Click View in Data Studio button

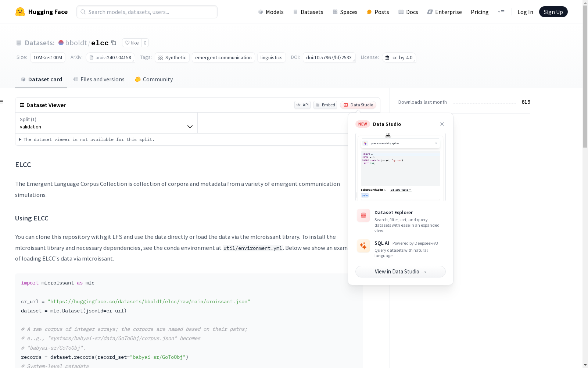coord(400,272)
